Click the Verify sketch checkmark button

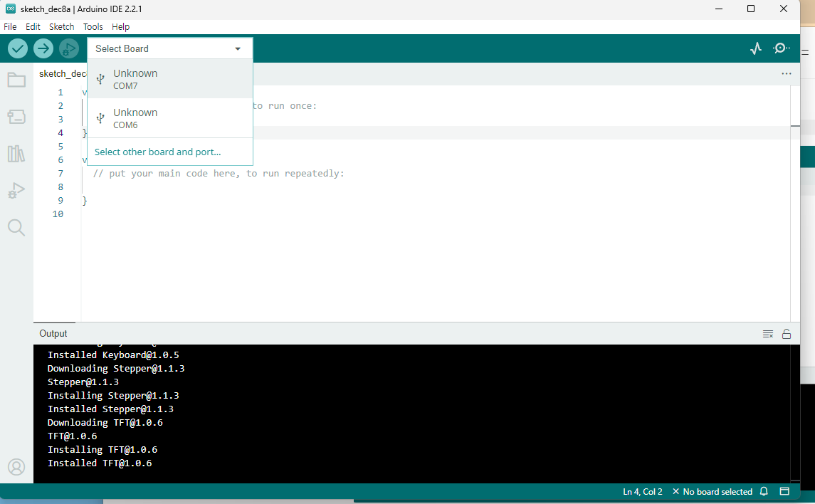point(18,49)
